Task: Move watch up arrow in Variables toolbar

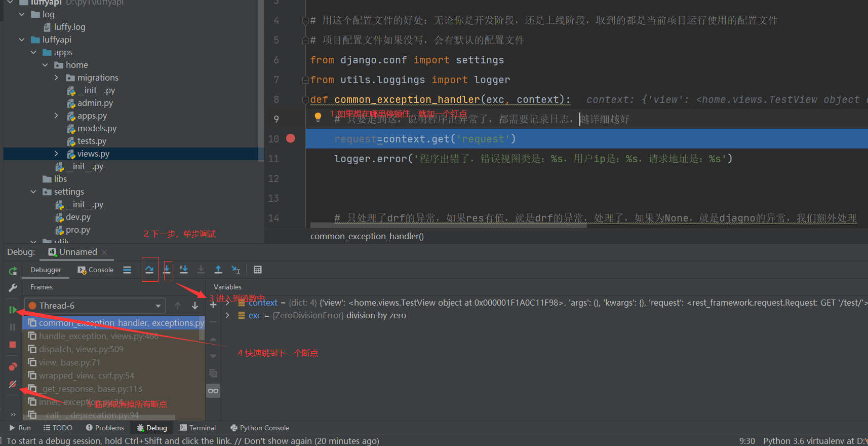Action: click(213, 339)
